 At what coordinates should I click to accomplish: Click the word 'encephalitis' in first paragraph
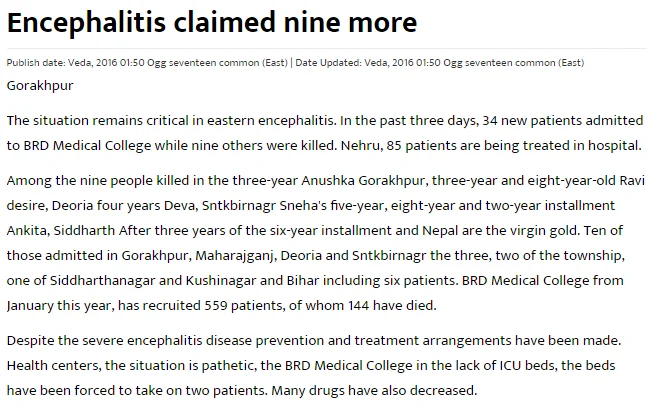296,121
